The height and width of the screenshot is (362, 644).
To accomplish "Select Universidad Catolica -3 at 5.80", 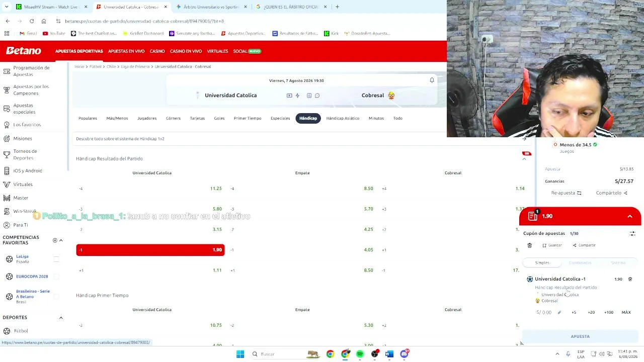I will tap(150, 209).
